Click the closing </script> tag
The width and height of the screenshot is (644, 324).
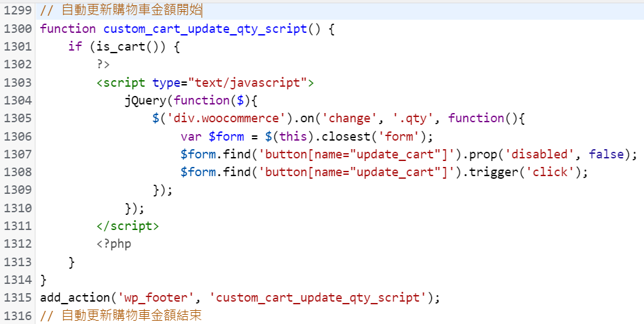pyautogui.click(x=127, y=225)
